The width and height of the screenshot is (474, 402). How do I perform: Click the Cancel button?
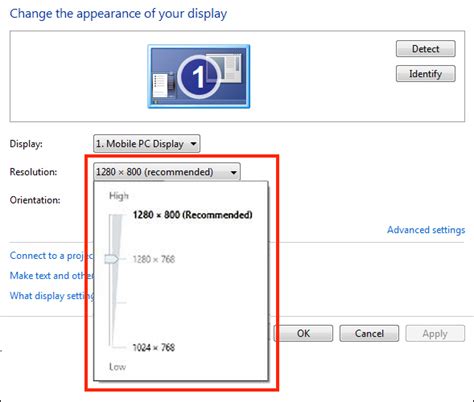[x=369, y=333]
